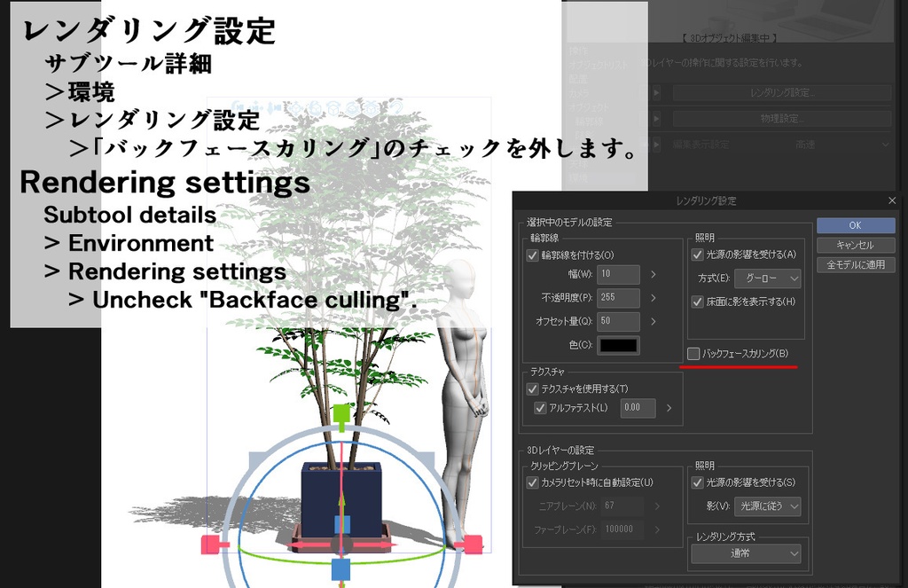
Task: Click the reset pose curved arrow icon
Action: [397, 106]
